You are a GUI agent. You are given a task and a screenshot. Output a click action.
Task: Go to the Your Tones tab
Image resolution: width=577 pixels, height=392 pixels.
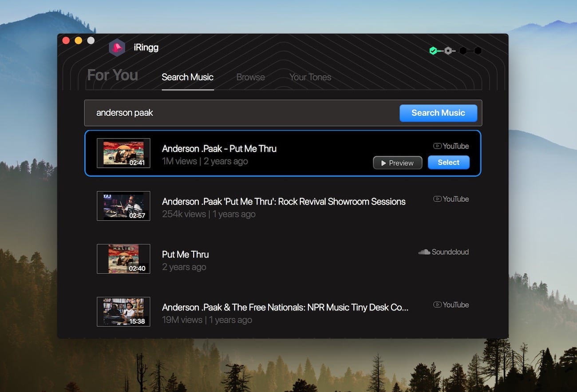[x=310, y=77]
